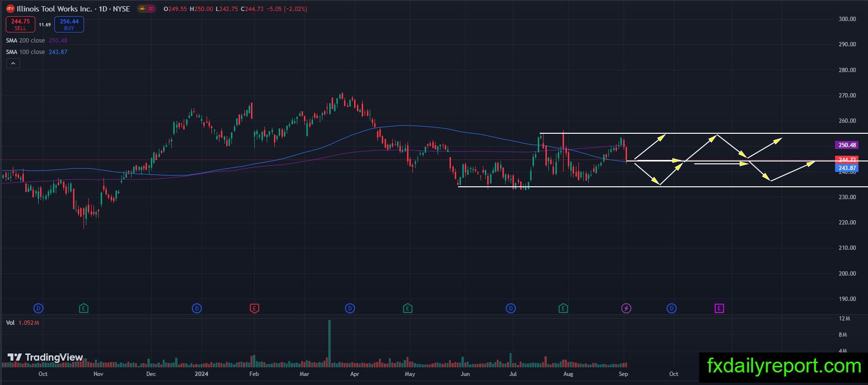Click the purple lightning event marker at September

coord(626,309)
